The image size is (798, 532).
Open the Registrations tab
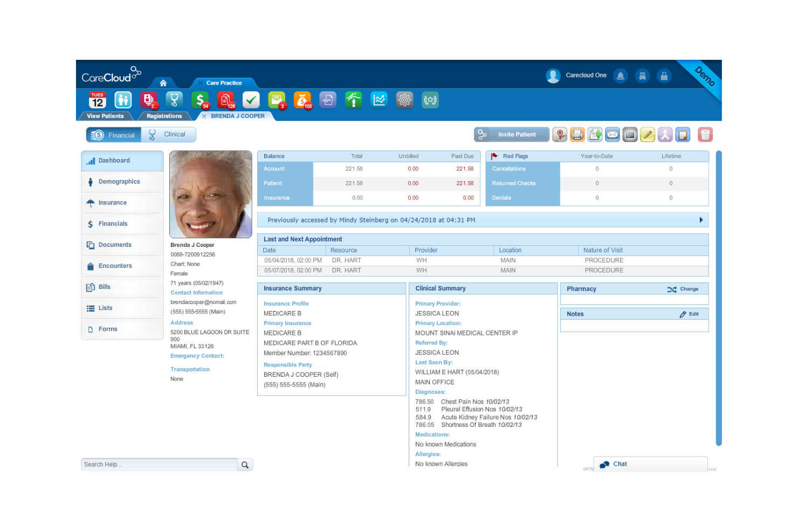click(164, 116)
